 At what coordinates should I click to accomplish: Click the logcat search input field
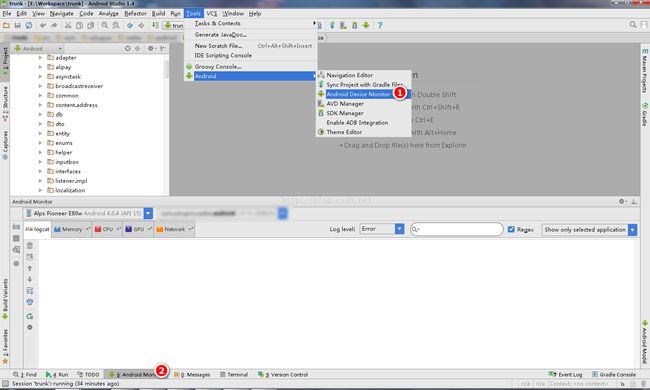pyautogui.click(x=456, y=229)
